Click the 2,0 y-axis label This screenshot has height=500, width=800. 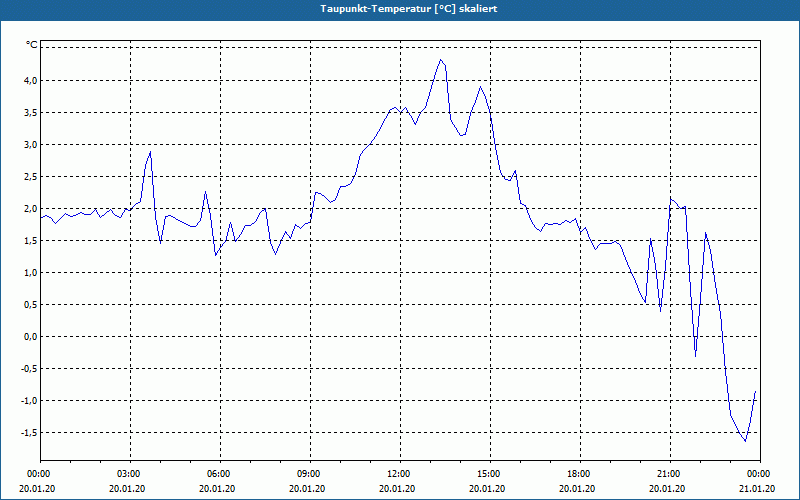(31, 209)
